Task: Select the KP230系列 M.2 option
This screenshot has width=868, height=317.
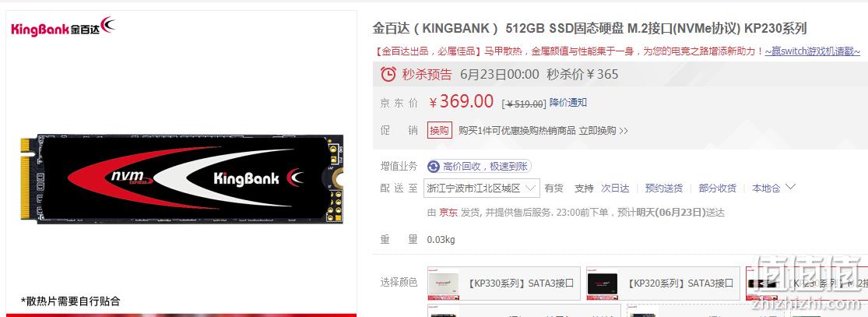Action: coord(806,284)
